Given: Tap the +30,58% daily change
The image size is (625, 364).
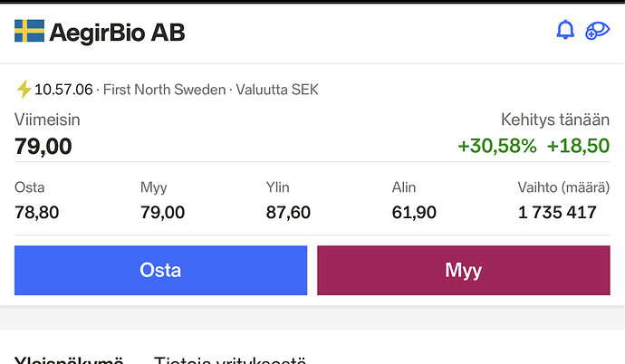Looking at the screenshot, I should click(497, 146).
